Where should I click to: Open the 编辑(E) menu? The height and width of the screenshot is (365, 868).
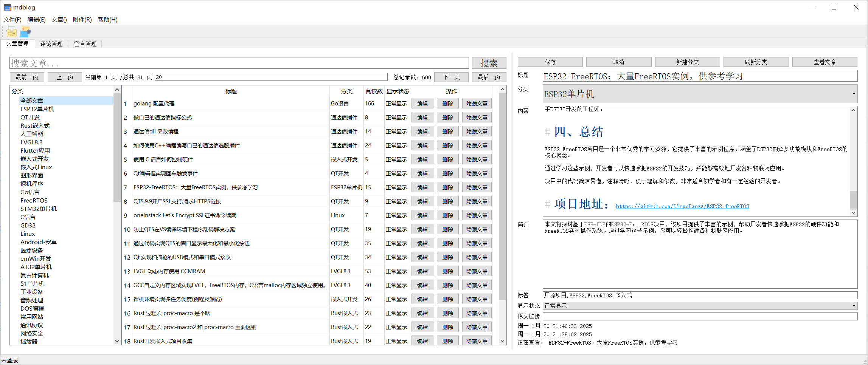(x=36, y=20)
